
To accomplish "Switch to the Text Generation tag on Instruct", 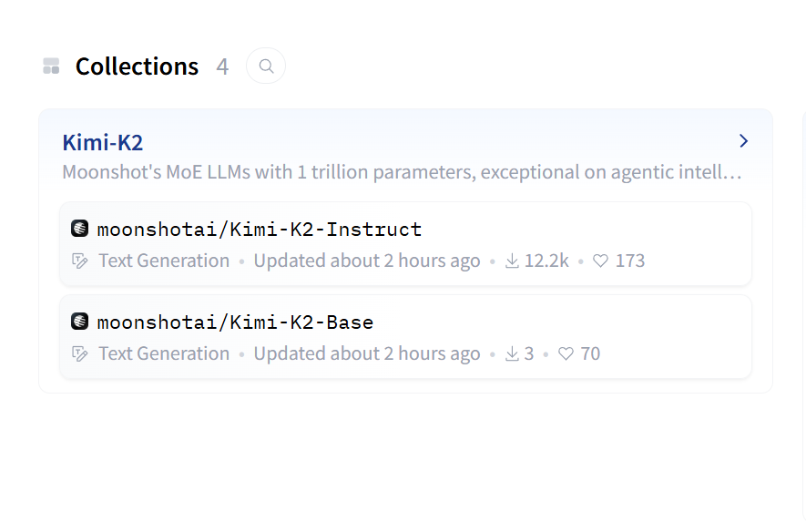I will pyautogui.click(x=164, y=261).
